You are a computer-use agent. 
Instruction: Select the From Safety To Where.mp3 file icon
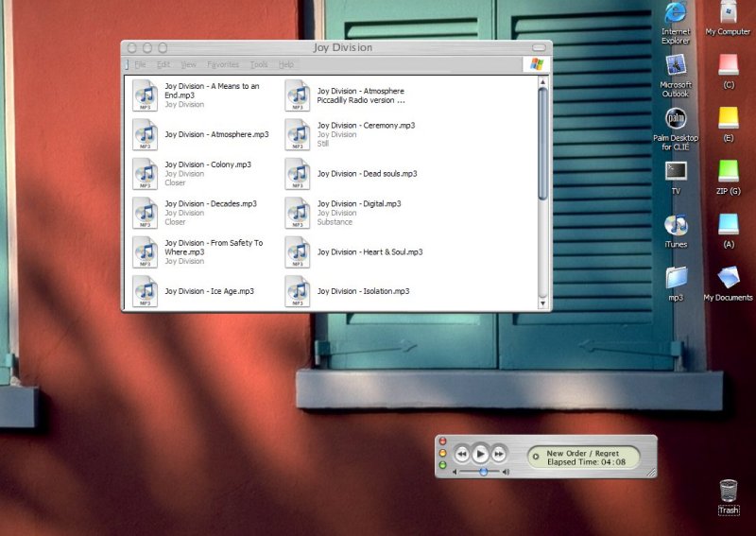tap(146, 251)
